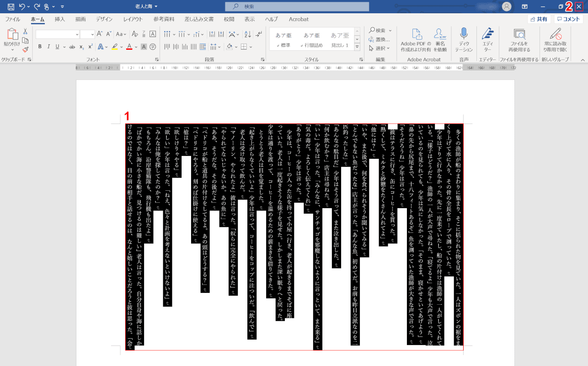Cut the selected text with scissors icon
Screen dimensions: 588x366
[25, 32]
